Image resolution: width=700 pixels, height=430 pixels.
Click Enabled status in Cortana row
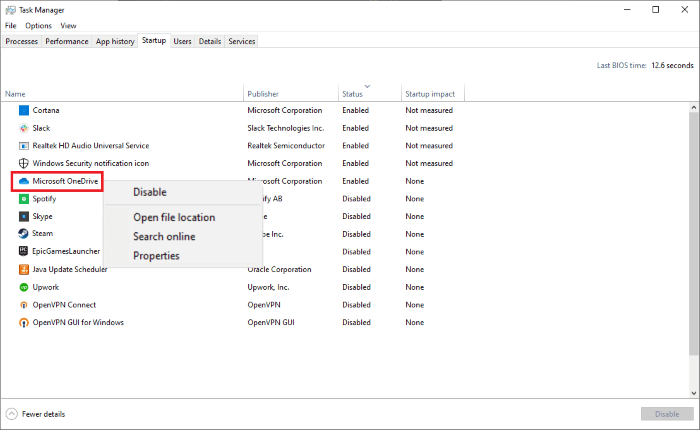pos(355,110)
